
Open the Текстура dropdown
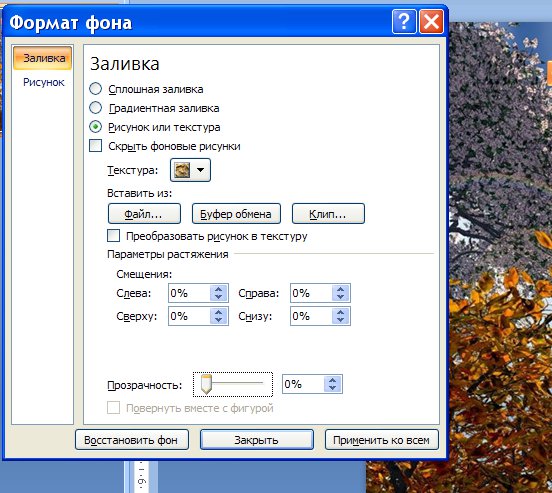tap(190, 170)
